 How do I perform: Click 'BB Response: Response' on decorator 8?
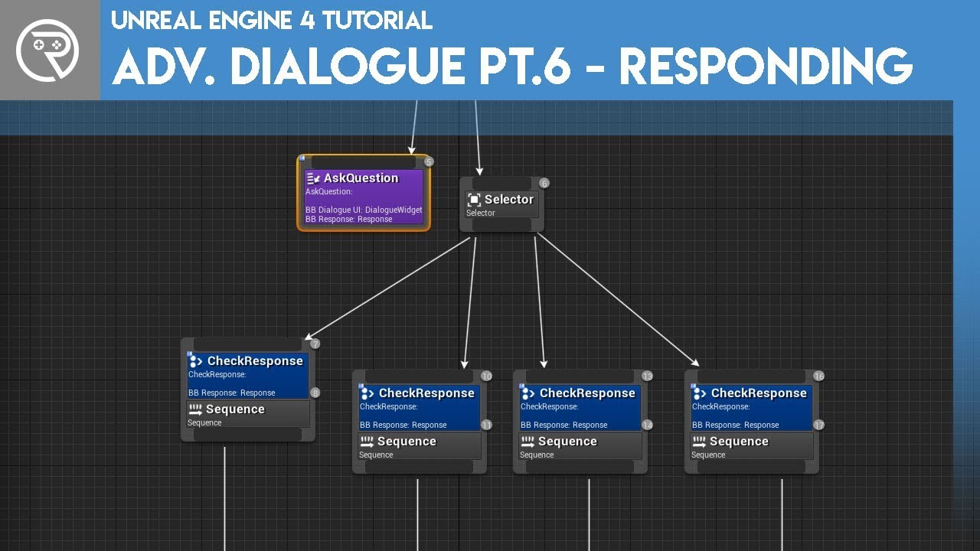pos(231,393)
